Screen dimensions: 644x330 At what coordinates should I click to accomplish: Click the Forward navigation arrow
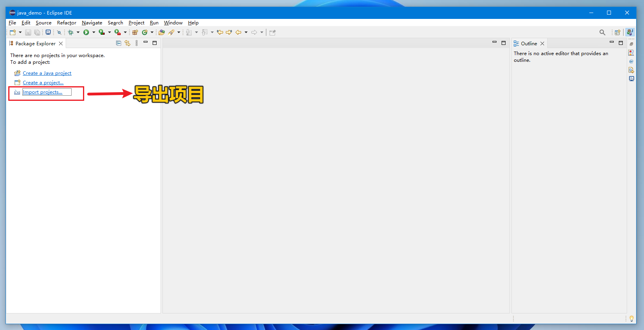254,32
